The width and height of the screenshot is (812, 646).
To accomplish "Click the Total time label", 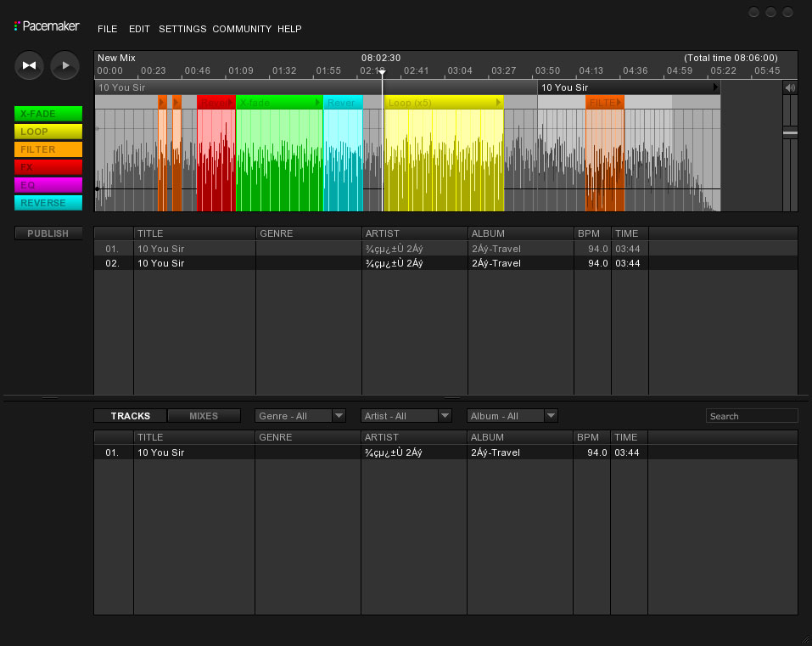I will click(x=731, y=58).
